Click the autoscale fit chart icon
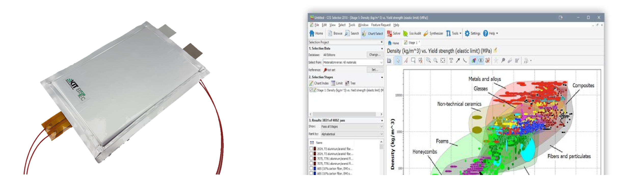 [x=443, y=61]
